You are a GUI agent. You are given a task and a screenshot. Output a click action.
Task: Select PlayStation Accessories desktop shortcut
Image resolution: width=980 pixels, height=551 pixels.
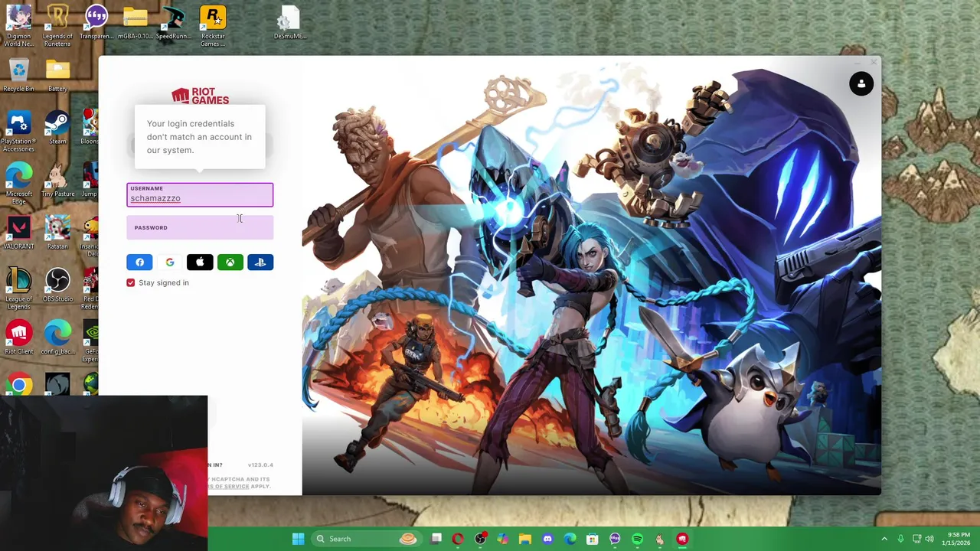tap(18, 131)
